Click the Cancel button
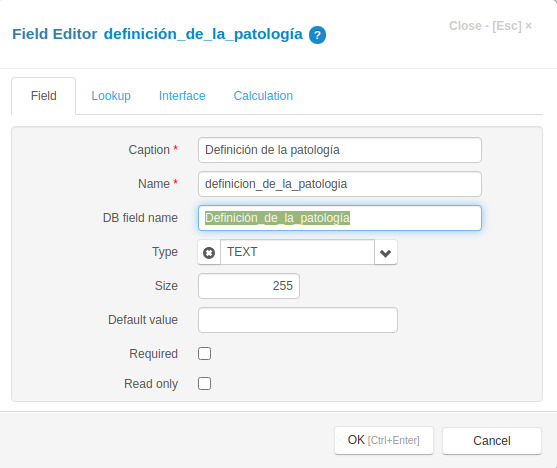Viewport: 557px width, 468px height. point(492,441)
